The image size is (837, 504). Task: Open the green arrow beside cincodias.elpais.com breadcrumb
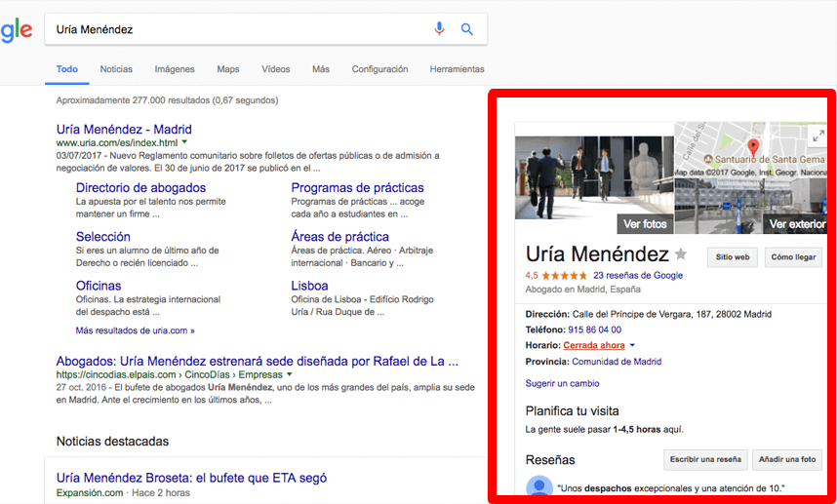pos(290,374)
